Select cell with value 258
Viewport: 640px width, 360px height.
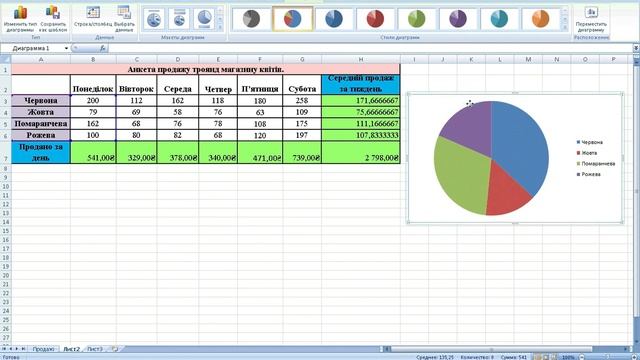pos(302,100)
